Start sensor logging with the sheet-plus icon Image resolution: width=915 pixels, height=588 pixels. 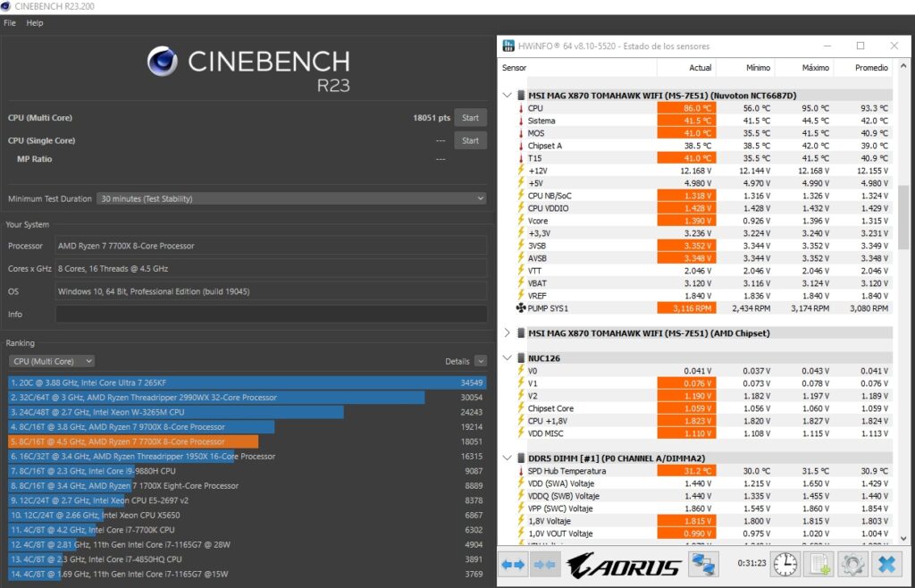coord(818,565)
